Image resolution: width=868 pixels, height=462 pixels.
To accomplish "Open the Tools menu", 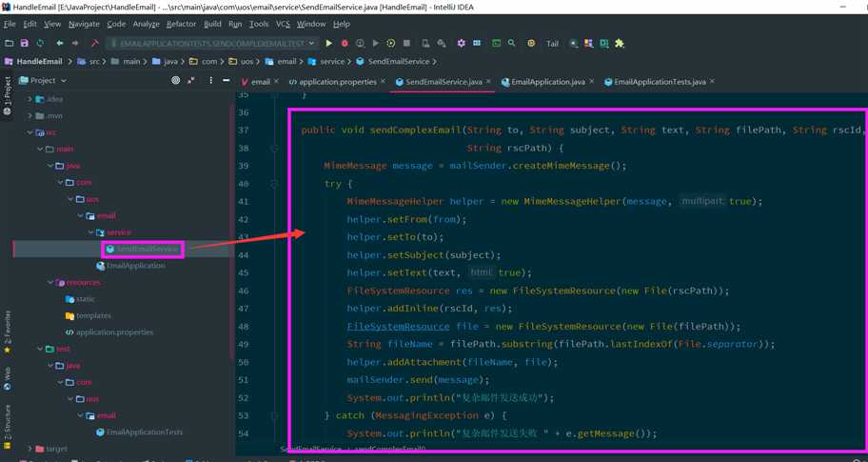I will [x=259, y=24].
